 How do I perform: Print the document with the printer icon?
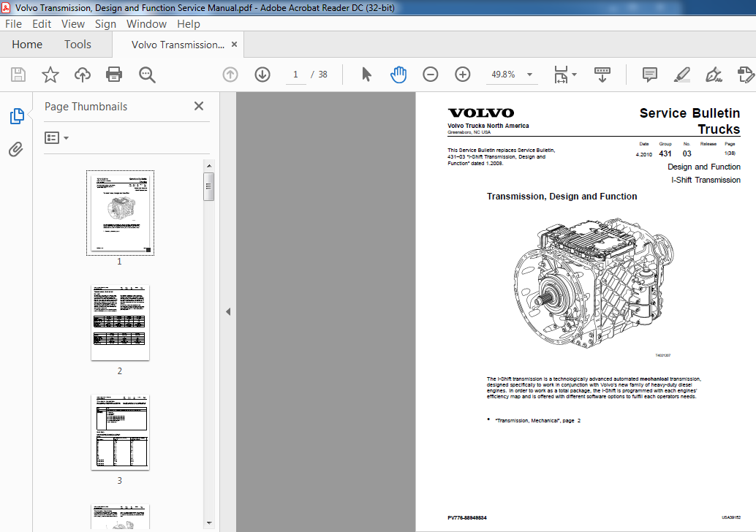point(114,75)
